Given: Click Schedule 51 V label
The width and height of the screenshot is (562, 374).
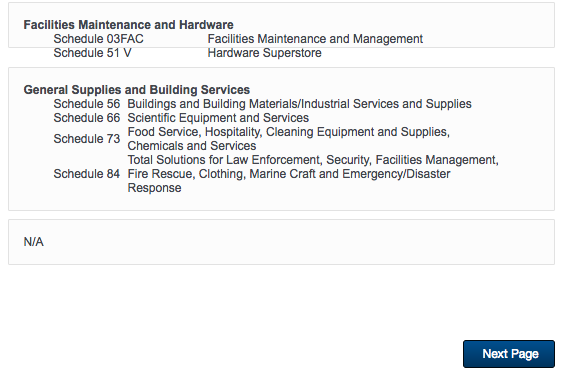Looking at the screenshot, I should [x=92, y=53].
